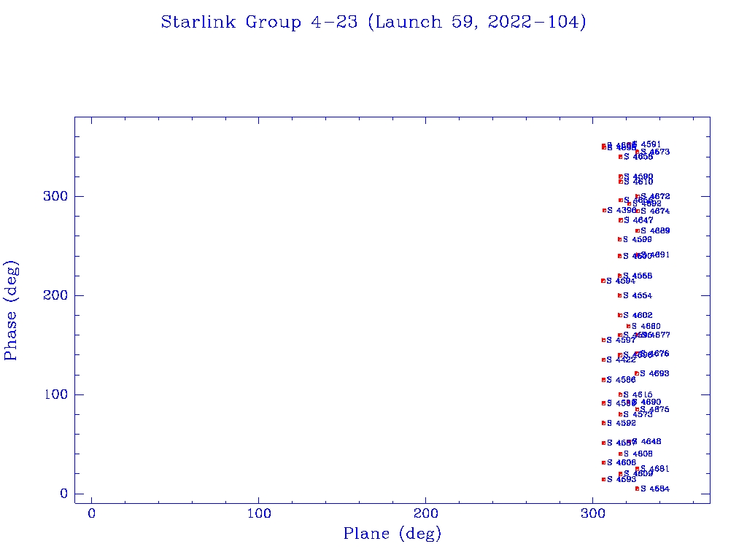Click the satellite label S 4680
The image size is (747, 560).
(x=646, y=326)
